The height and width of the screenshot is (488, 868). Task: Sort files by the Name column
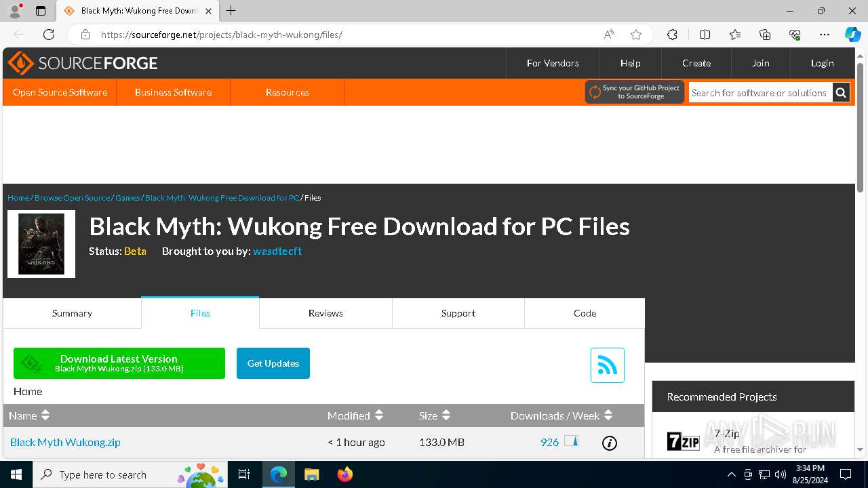pyautogui.click(x=29, y=415)
